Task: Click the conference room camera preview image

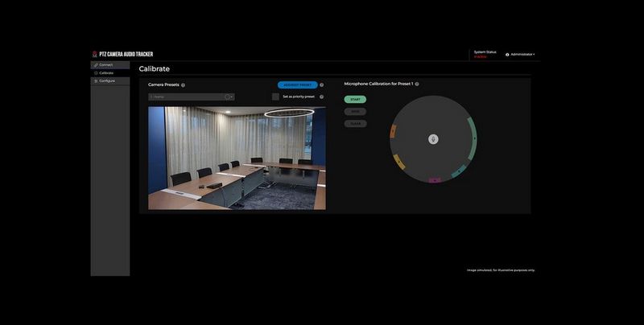Action: point(237,158)
